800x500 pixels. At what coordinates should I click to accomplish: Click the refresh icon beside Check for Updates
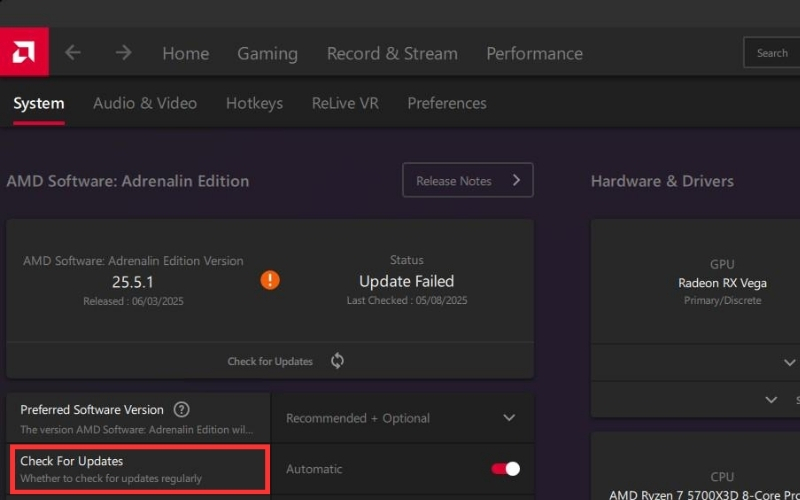tap(337, 361)
